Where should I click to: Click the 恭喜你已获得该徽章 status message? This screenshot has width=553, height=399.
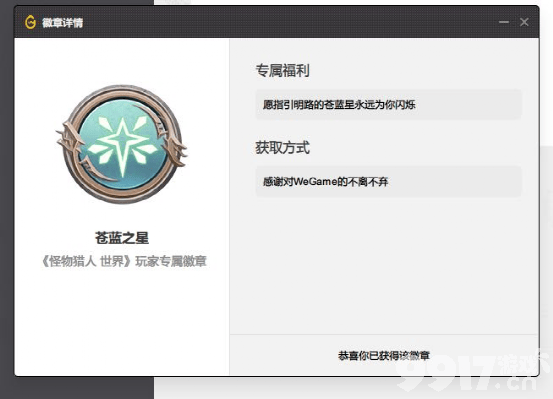384,355
